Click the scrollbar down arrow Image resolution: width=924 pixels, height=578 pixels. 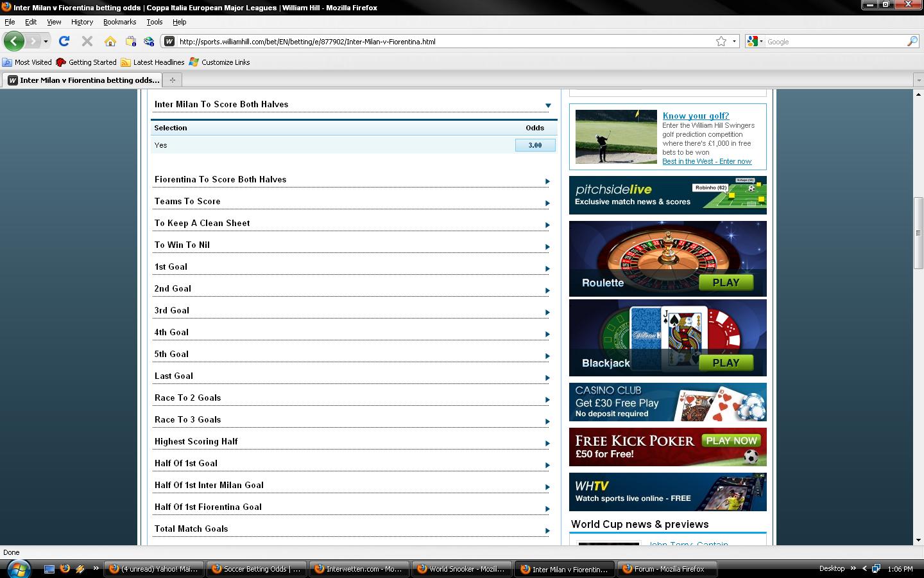[918, 540]
